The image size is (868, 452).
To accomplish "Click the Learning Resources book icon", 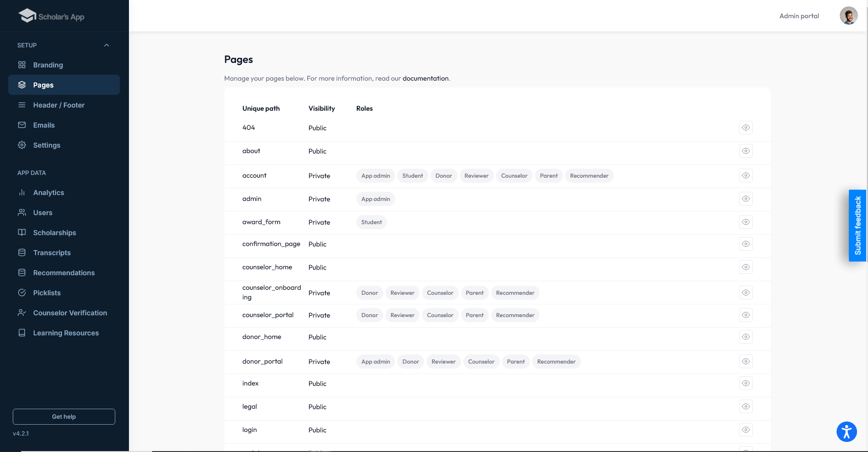I will point(22,333).
